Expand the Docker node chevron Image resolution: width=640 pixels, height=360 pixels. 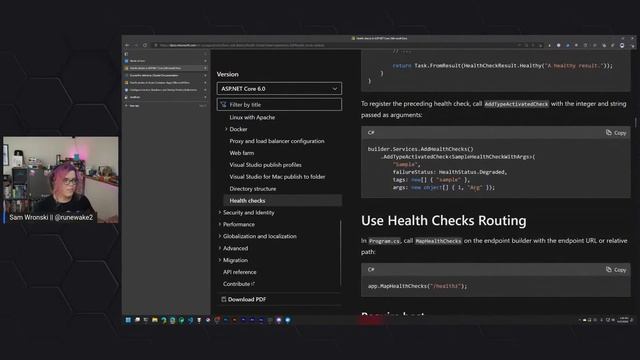point(226,129)
